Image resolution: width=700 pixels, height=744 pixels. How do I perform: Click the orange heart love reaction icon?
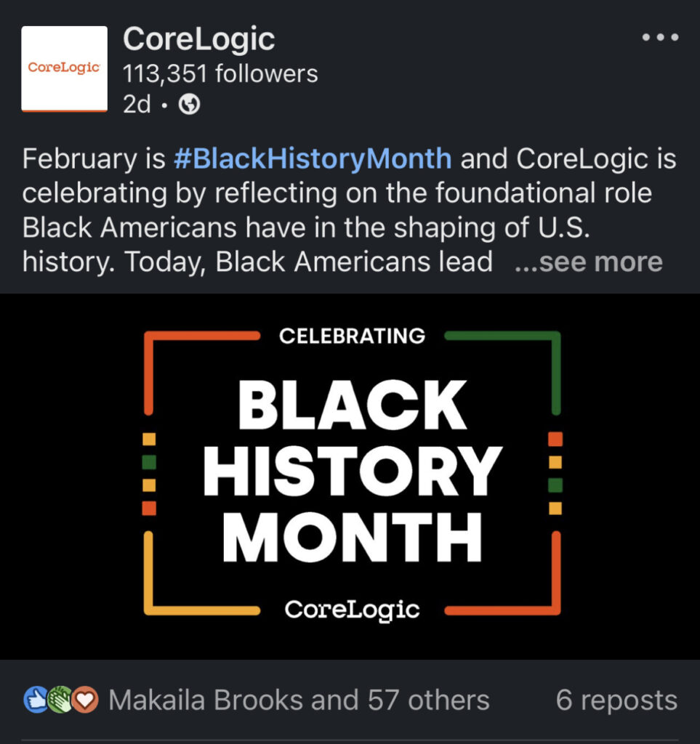86,700
